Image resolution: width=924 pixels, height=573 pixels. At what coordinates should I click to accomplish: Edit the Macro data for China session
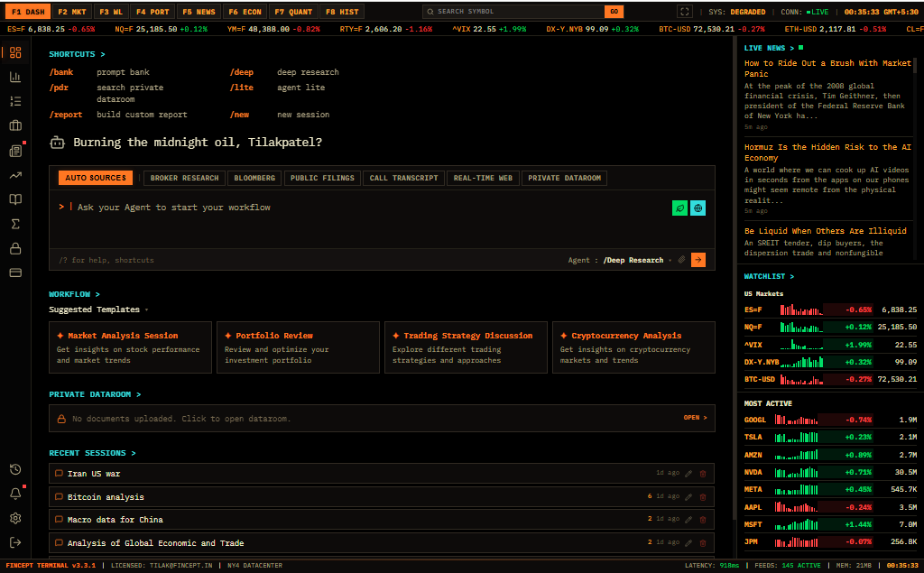coord(688,520)
